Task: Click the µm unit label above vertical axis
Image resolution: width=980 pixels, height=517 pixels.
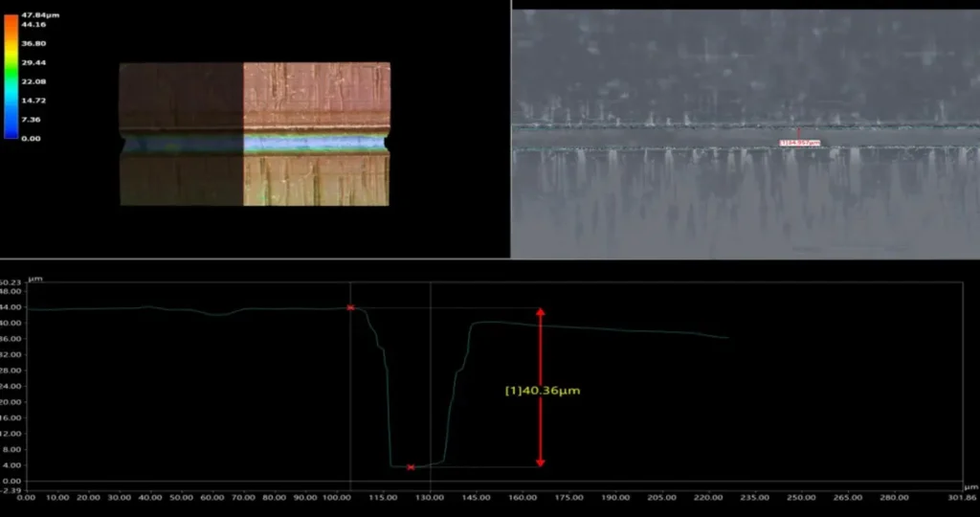Action: pyautogui.click(x=35, y=279)
